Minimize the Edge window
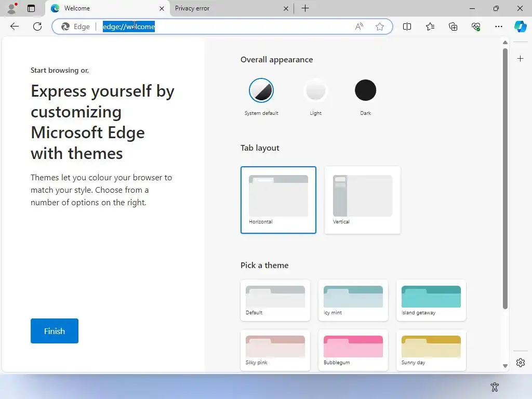The width and height of the screenshot is (532, 399). tap(472, 8)
